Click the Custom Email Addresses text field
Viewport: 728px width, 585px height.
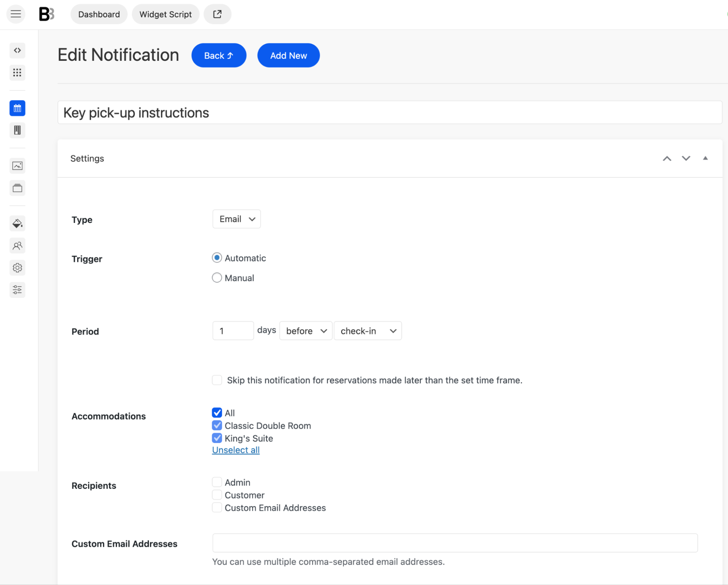point(455,543)
